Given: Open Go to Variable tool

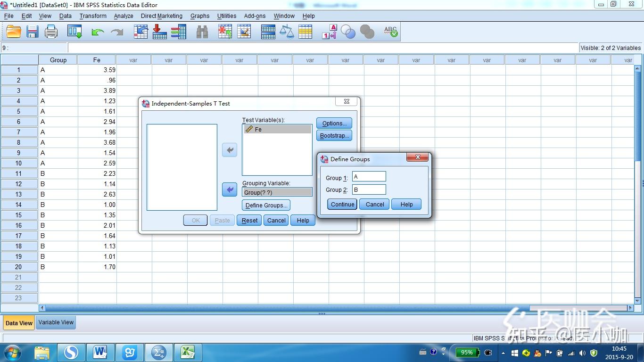Looking at the screenshot, I should coord(159,32).
